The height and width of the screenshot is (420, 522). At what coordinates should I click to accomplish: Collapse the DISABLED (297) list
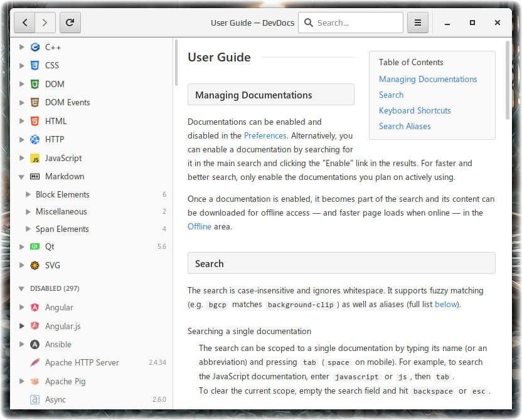(21, 288)
